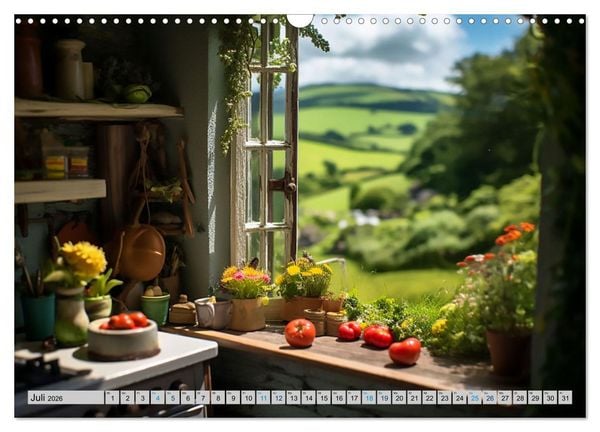Click the yellow flower in the vase

83,259
